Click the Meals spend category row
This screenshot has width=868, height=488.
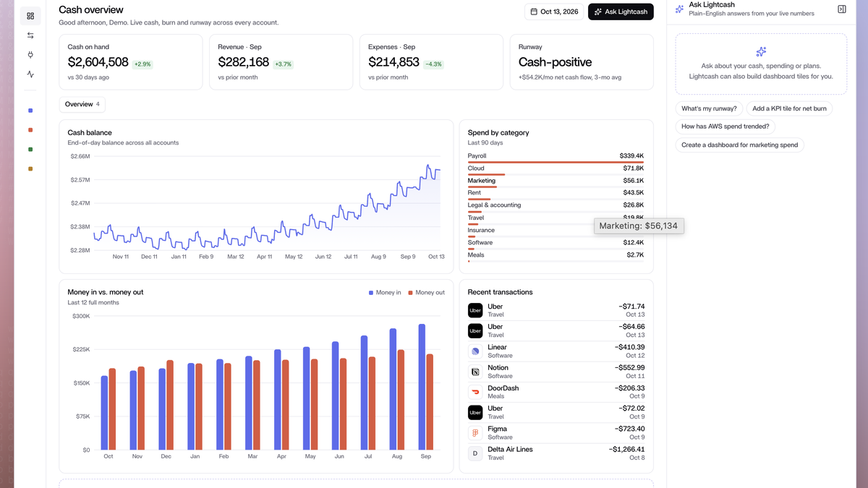point(556,257)
